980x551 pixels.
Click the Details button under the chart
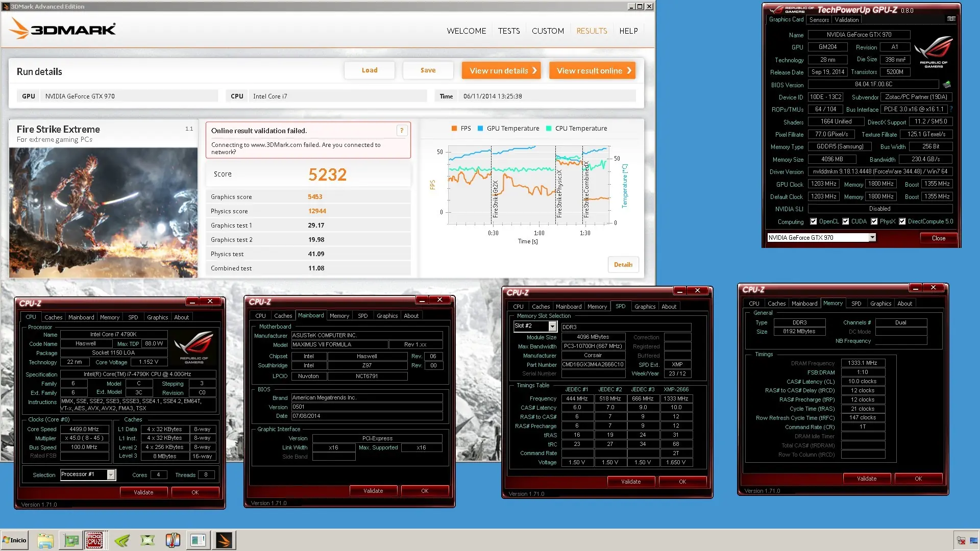(623, 264)
